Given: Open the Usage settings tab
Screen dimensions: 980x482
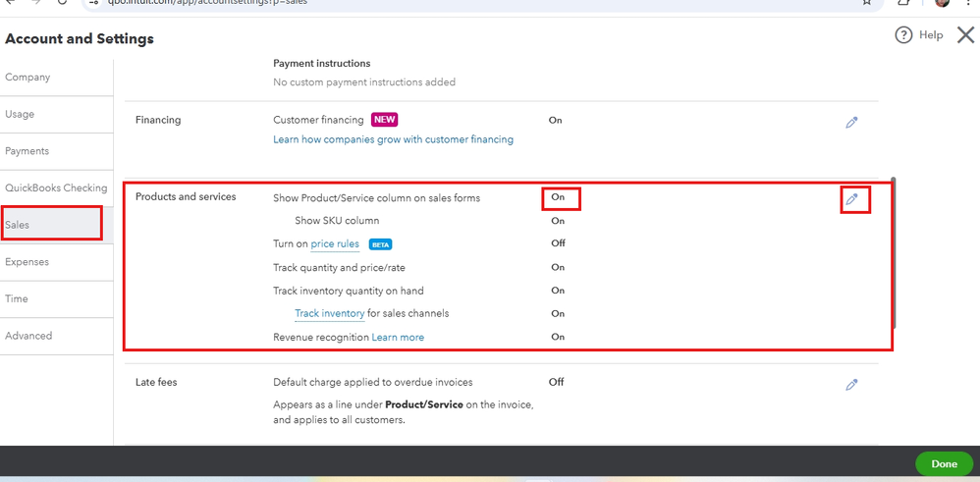Looking at the screenshot, I should click(20, 115).
